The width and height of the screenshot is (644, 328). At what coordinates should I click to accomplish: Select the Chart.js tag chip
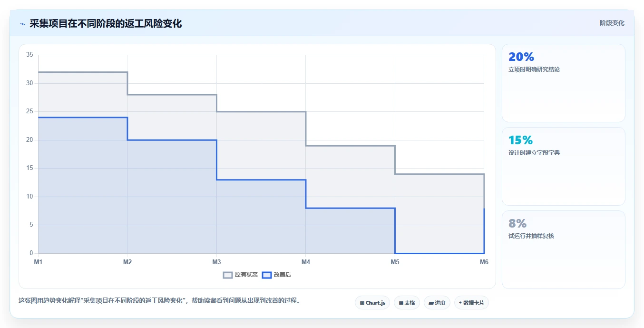(x=372, y=303)
